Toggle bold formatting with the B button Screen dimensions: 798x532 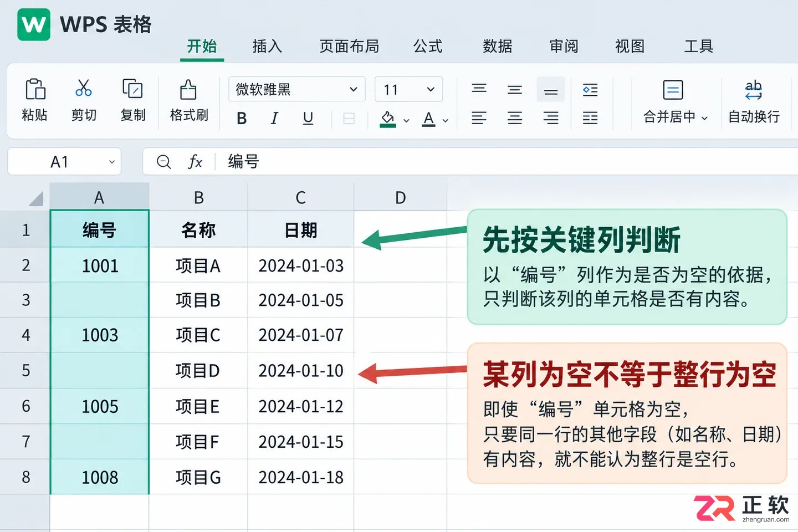(x=242, y=118)
